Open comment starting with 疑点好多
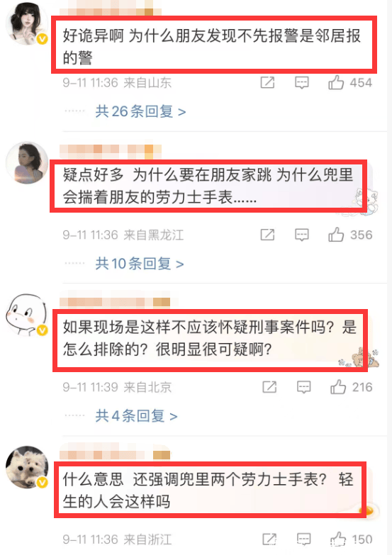The image size is (392, 555). [x=208, y=186]
